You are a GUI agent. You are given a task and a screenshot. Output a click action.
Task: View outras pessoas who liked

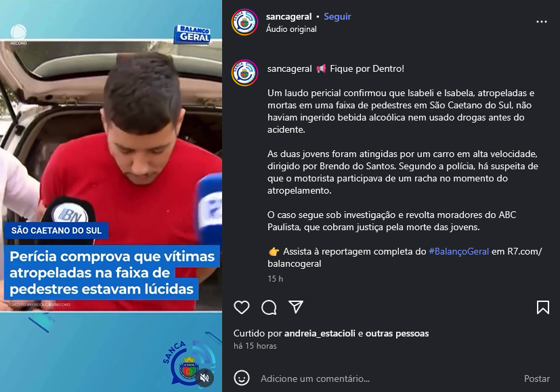pyautogui.click(x=397, y=334)
